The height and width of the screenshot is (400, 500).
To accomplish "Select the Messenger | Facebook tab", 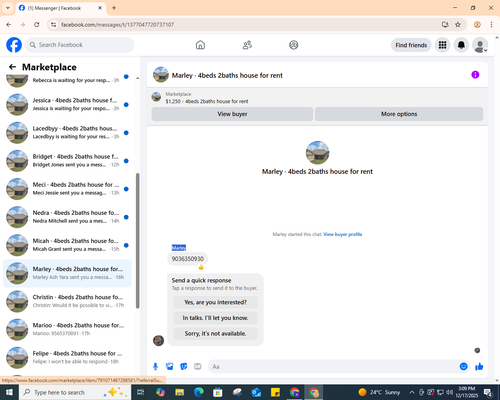I will tap(61, 8).
